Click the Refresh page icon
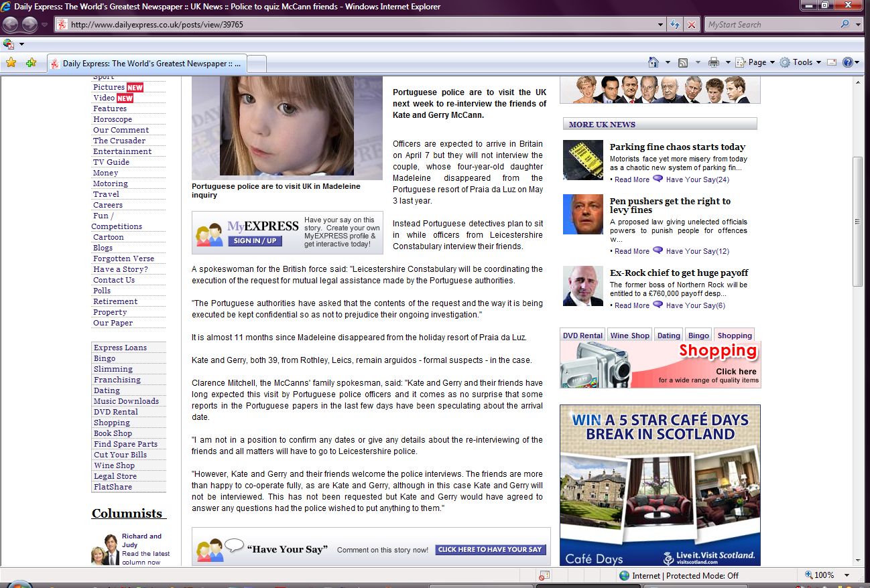This screenshot has width=870, height=588. 676,25
